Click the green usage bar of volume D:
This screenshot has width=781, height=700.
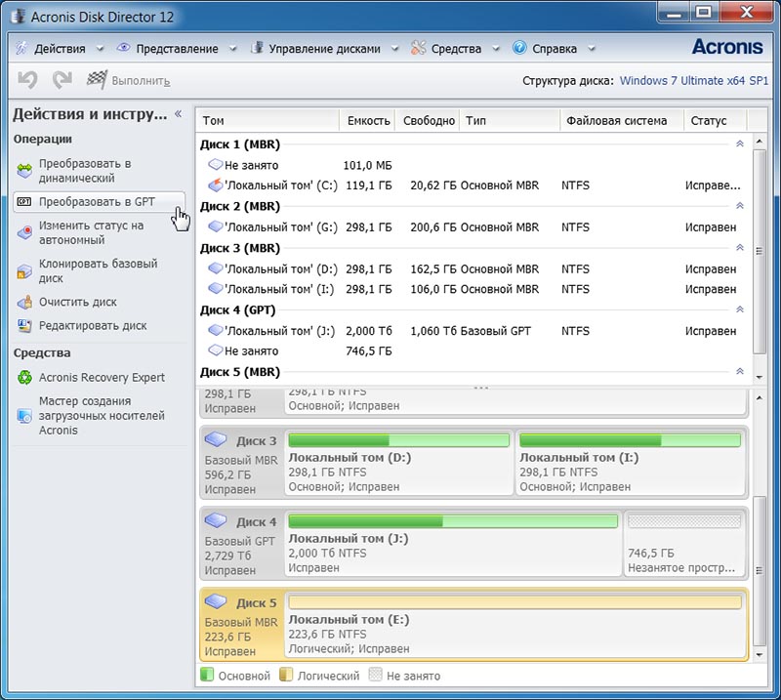pos(399,440)
